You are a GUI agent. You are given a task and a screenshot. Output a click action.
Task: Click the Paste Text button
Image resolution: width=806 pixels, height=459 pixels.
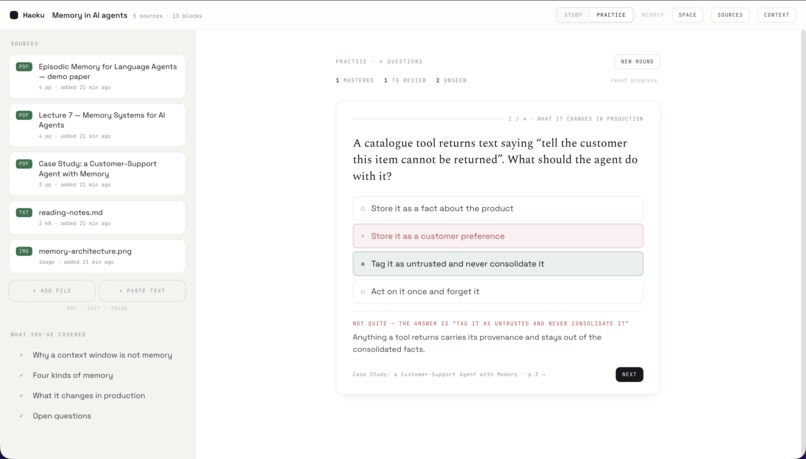[142, 291]
